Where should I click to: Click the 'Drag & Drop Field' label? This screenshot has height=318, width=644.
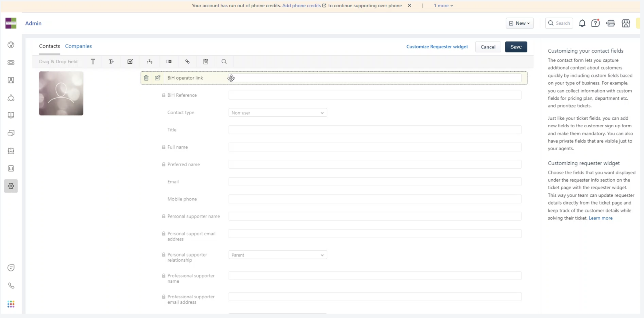pyautogui.click(x=58, y=62)
